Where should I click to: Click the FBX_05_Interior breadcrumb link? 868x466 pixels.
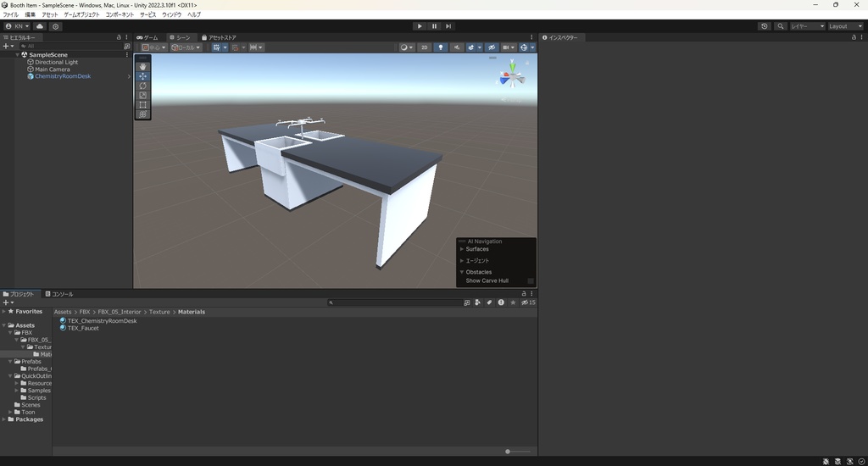pos(120,312)
